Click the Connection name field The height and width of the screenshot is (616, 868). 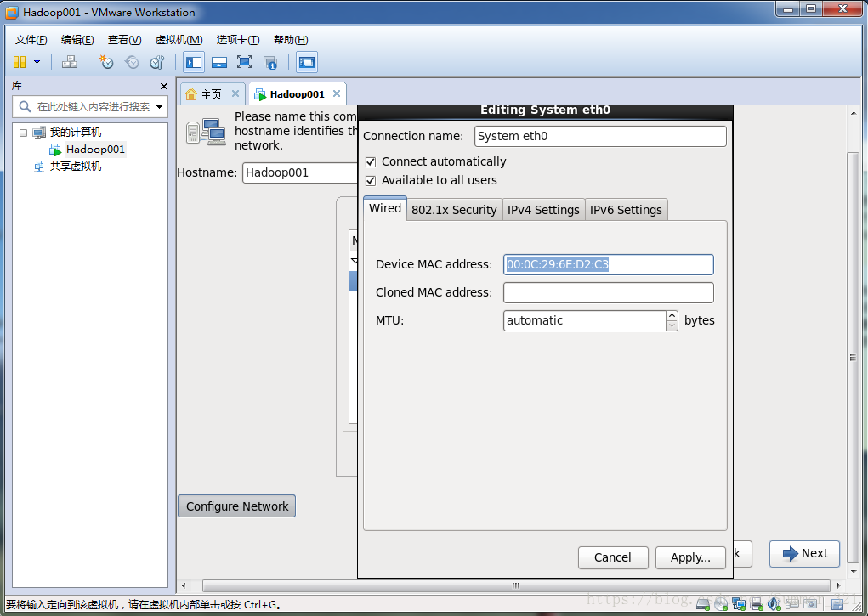coord(600,136)
